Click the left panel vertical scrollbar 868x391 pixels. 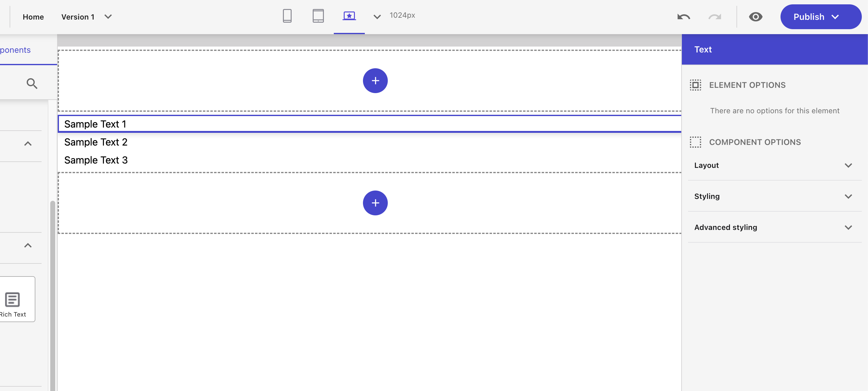(52, 295)
